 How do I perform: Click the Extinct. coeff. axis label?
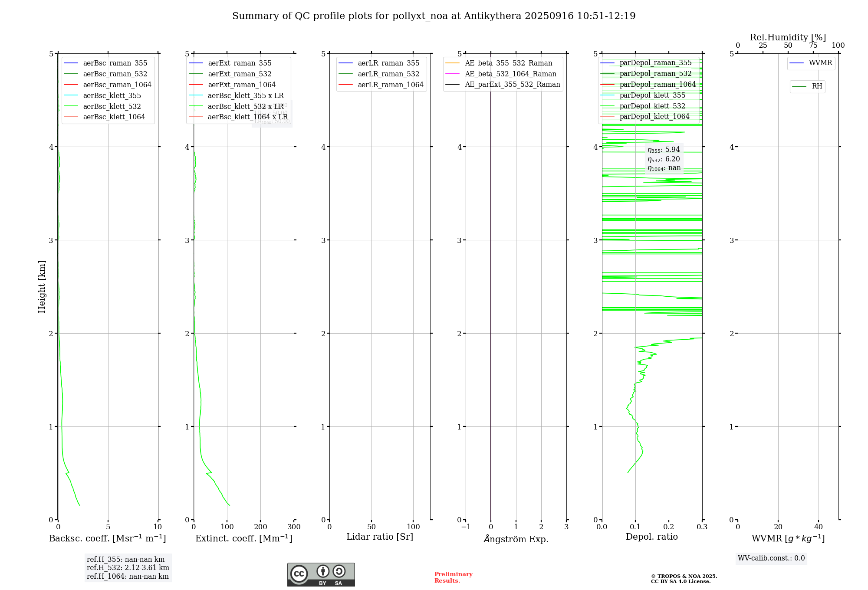[244, 538]
